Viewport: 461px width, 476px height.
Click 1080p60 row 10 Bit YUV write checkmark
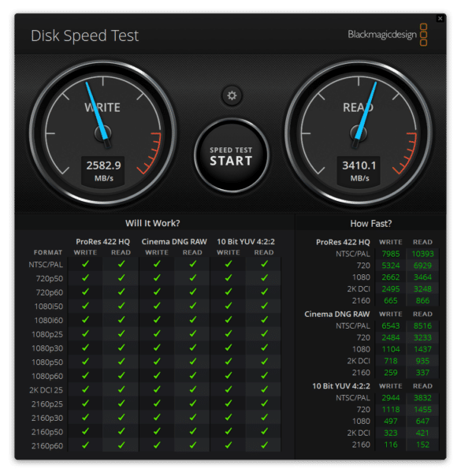coord(229,375)
